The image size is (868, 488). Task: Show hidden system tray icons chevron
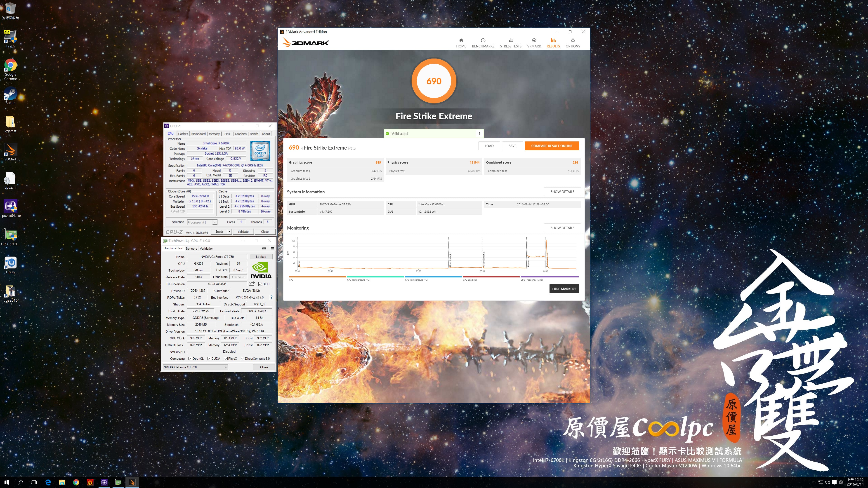tap(814, 482)
